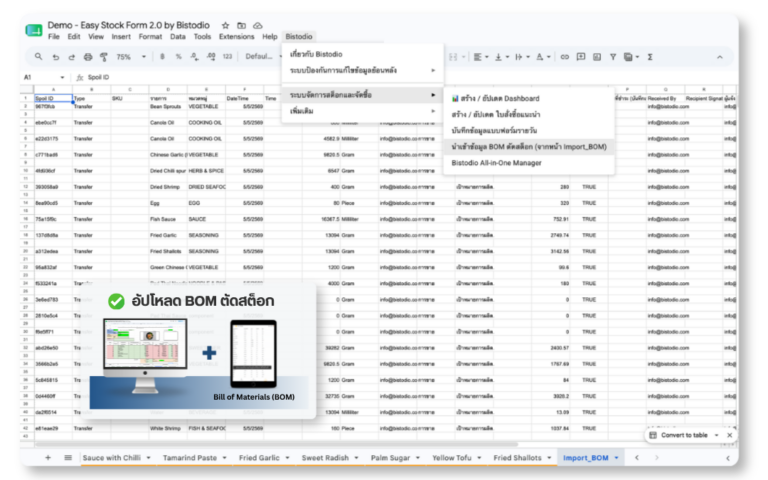Open the Default font dropdown
This screenshot has height=480, width=768.
point(263,57)
